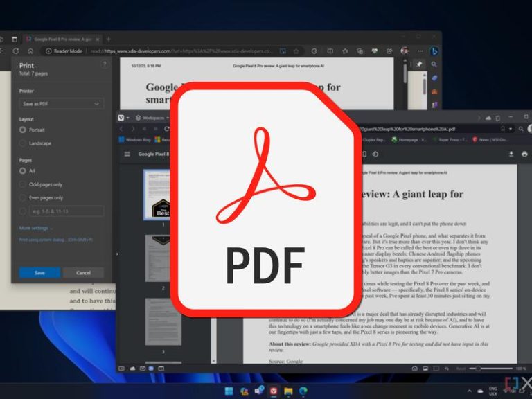
Task: Select the custom page range radio button
Action: pos(23,211)
